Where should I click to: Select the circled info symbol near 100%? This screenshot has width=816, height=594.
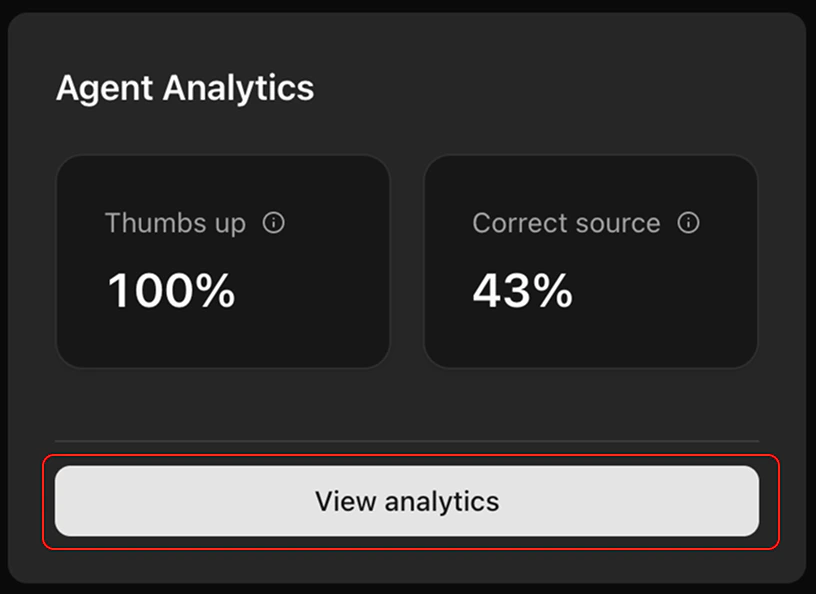point(274,223)
